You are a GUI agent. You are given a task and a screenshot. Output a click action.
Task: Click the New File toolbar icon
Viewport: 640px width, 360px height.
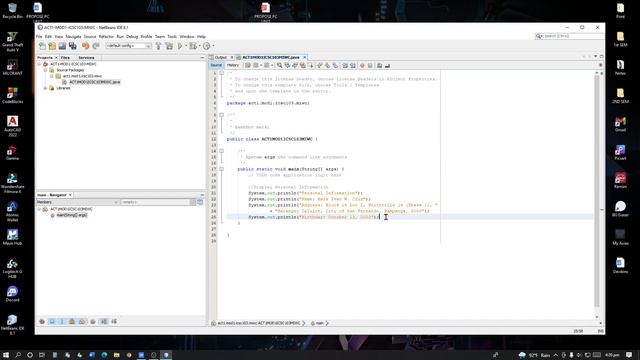click(42, 46)
